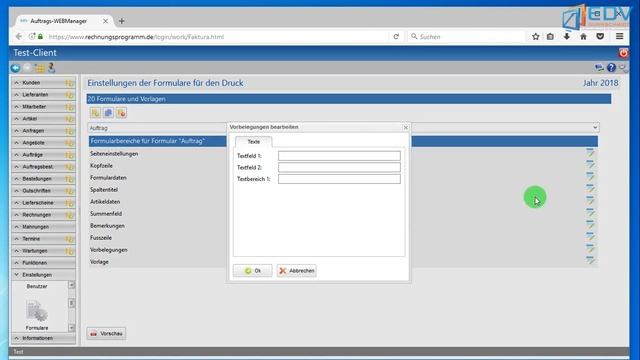Click into the Textfeld 2 input
The width and height of the screenshot is (640, 360).
339,167
